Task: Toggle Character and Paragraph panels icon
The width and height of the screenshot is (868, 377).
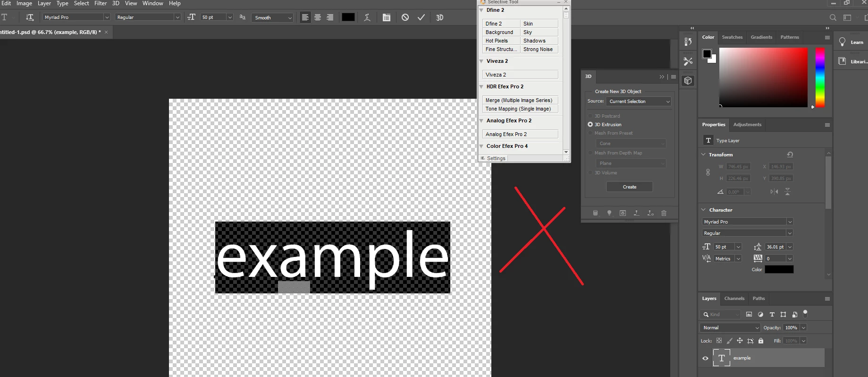Action: click(387, 17)
